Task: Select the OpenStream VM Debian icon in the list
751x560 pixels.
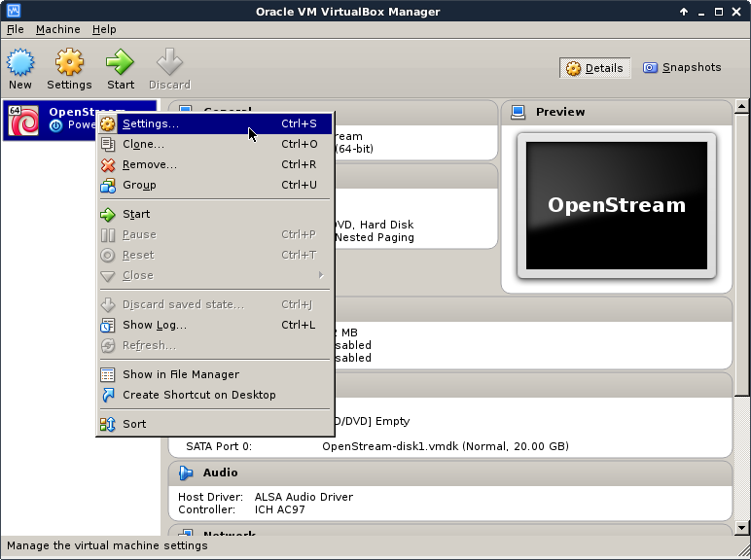Action: point(23,121)
